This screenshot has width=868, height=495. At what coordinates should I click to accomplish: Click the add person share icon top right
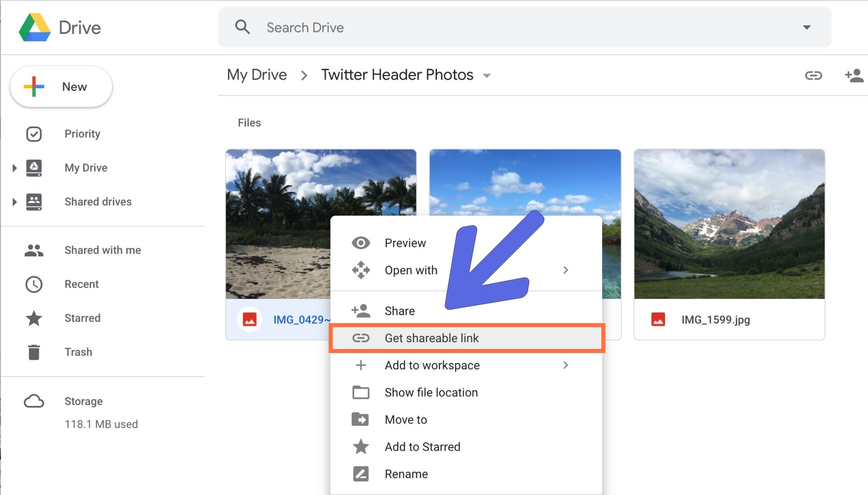[854, 75]
